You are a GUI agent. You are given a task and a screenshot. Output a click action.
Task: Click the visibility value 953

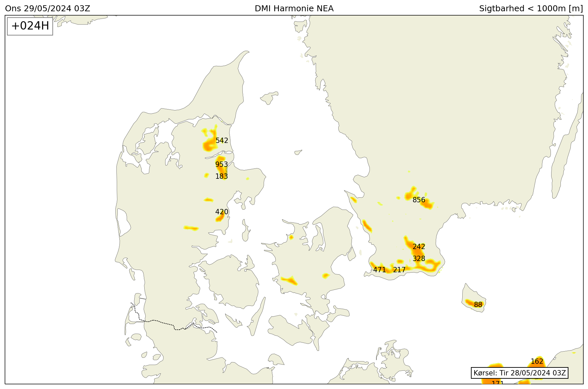pyautogui.click(x=222, y=164)
